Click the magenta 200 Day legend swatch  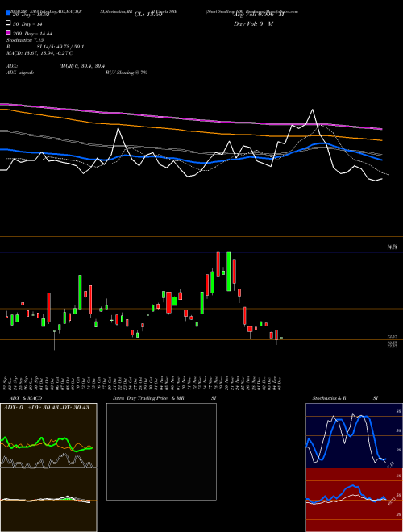pos(8,32)
